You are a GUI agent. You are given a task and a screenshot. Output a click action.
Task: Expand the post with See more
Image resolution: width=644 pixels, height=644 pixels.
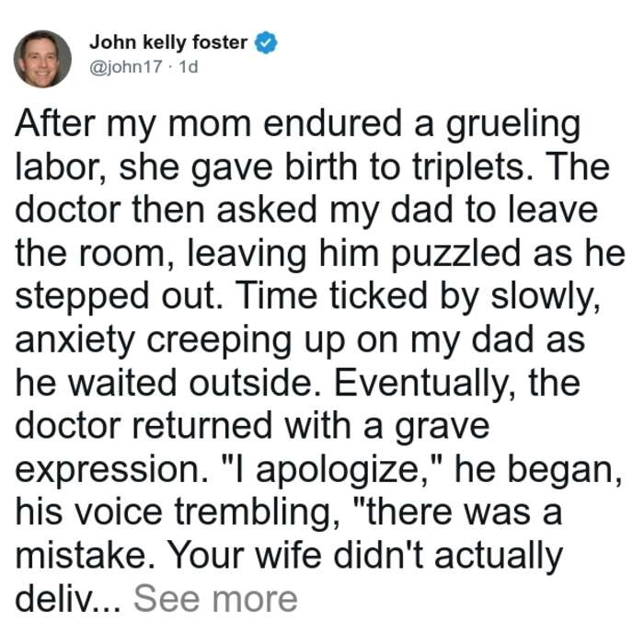215,599
